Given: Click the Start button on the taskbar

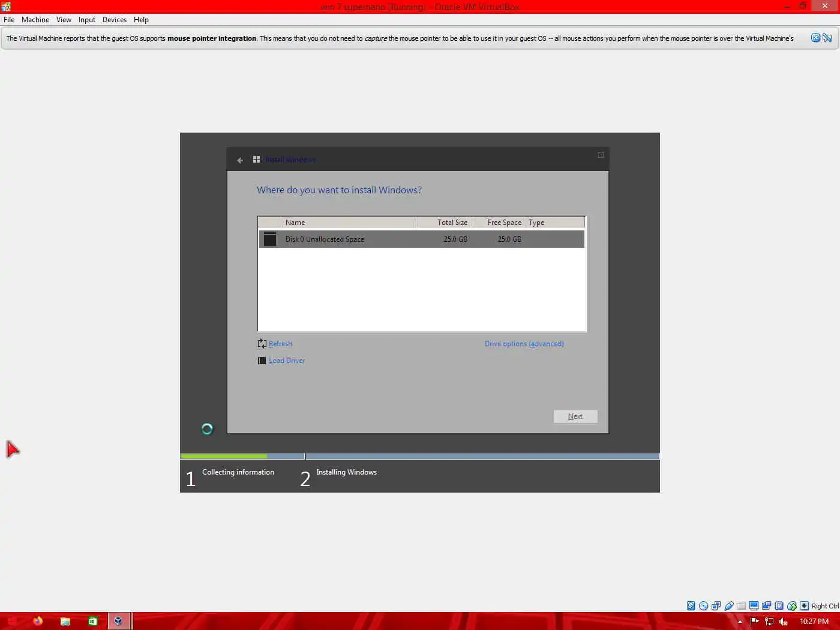Looking at the screenshot, I should (x=12, y=621).
